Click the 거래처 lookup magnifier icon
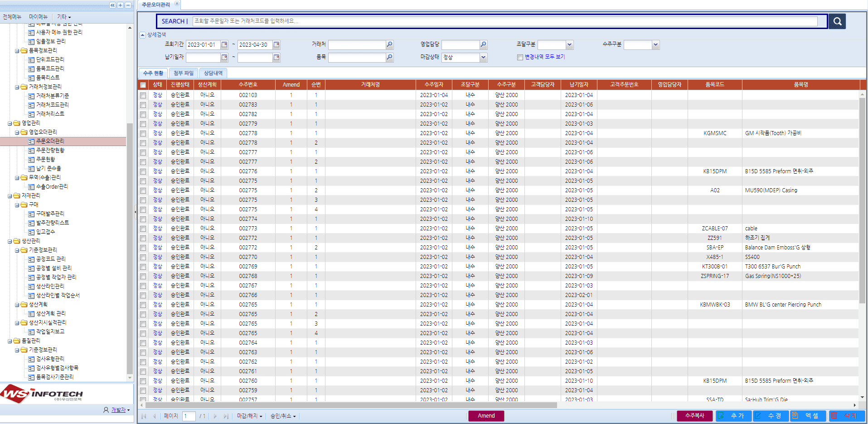This screenshot has width=868, height=424. [x=389, y=45]
